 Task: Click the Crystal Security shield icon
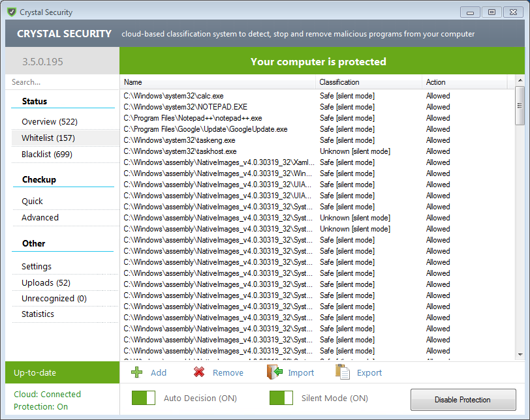pyautogui.click(x=11, y=12)
